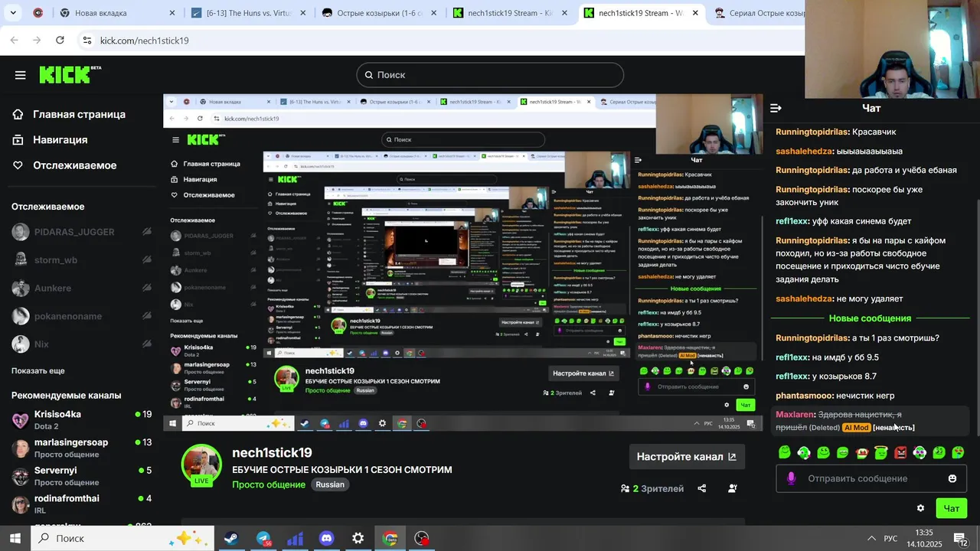Image resolution: width=980 pixels, height=551 pixels.
Task: Click the user icon next to share
Action: tap(733, 488)
